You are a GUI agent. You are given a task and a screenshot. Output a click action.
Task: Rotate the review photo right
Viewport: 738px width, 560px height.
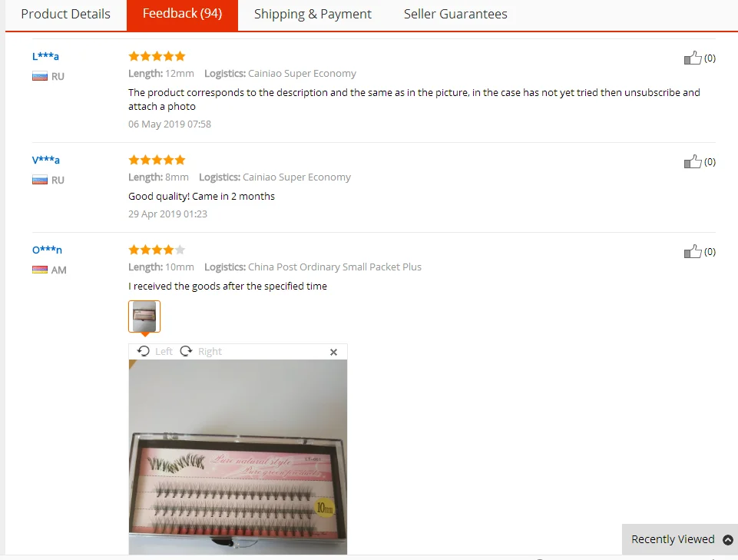(201, 351)
